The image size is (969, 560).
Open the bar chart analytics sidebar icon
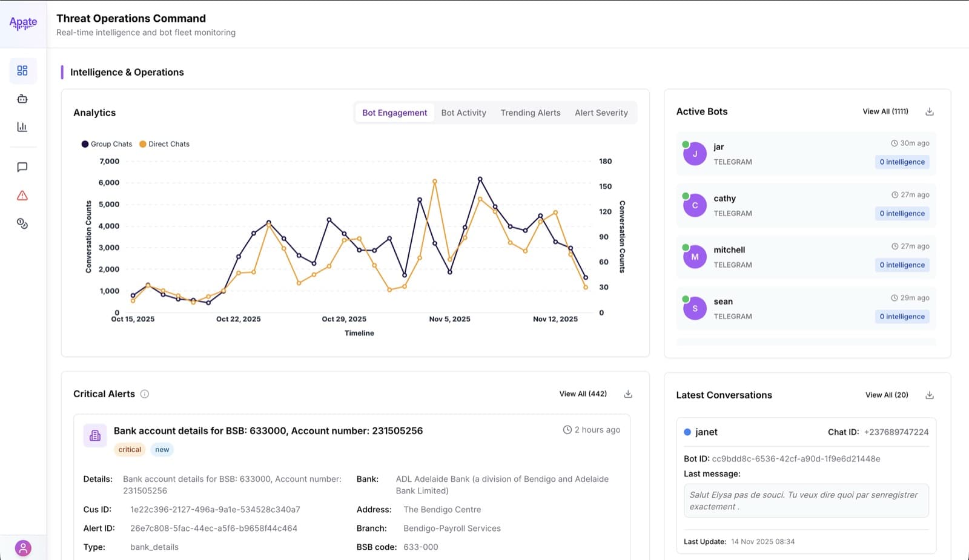22,127
